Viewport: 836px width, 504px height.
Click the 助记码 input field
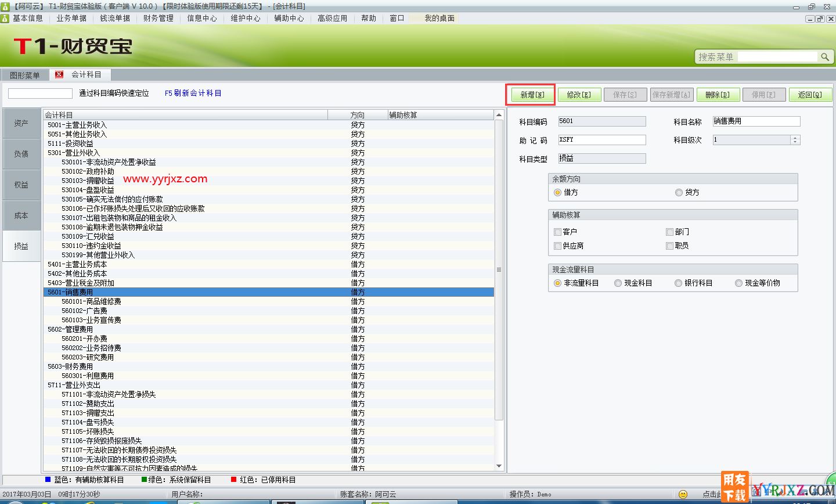(602, 140)
